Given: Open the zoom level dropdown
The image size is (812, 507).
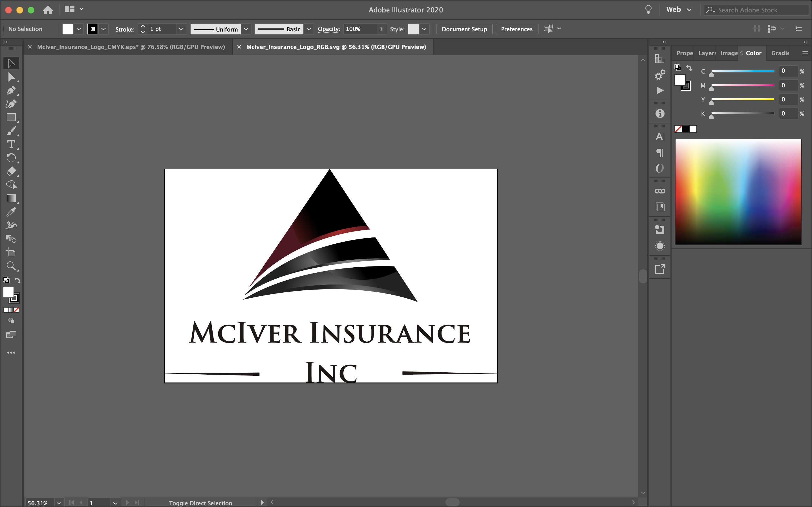Looking at the screenshot, I should pos(59,503).
